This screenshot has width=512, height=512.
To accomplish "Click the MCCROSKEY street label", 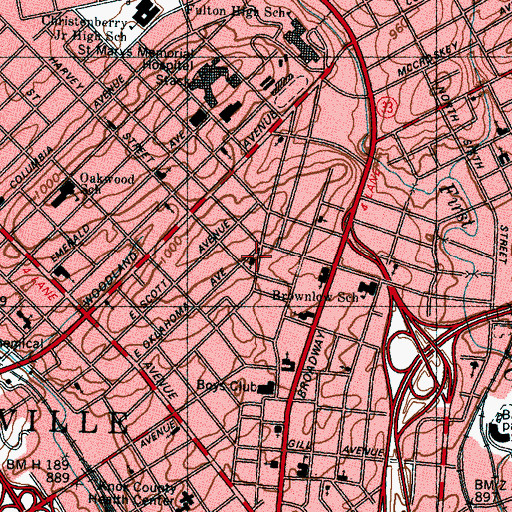I will [x=428, y=60].
